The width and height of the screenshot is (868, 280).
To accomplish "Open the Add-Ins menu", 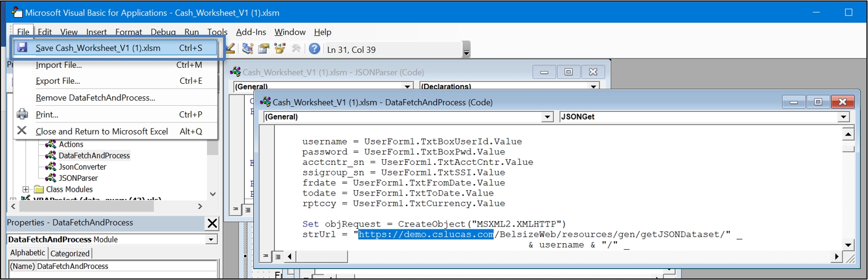I will [251, 32].
